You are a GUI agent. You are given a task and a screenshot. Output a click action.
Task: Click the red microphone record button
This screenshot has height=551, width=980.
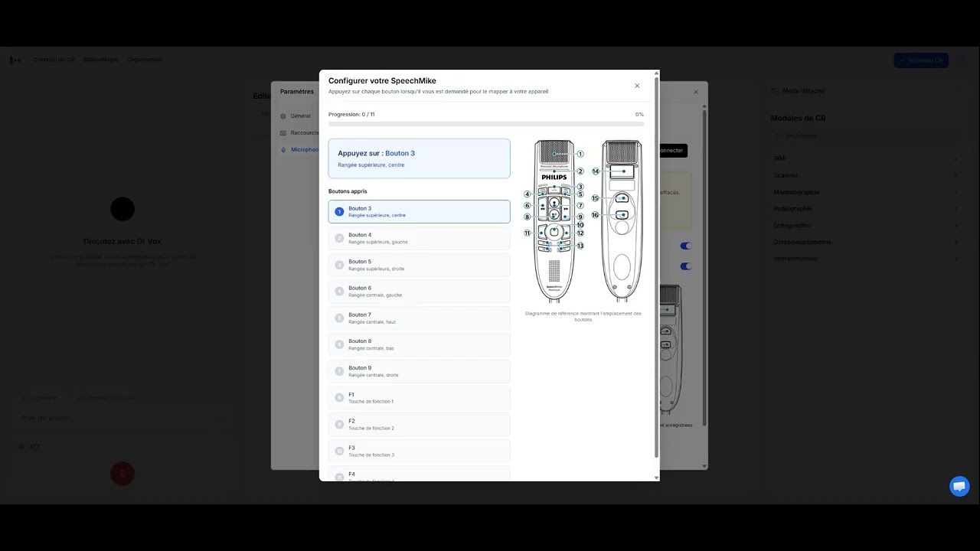(x=122, y=474)
